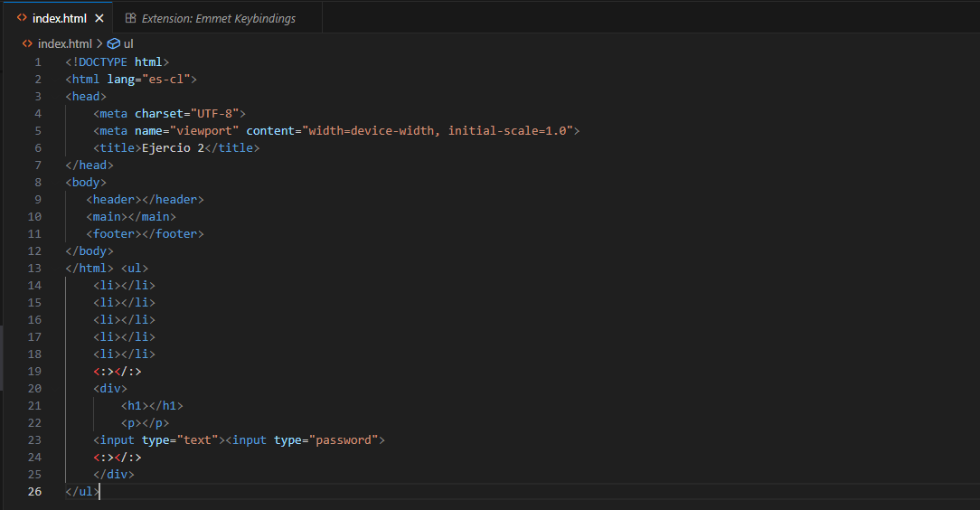Click the opening h1 tag on line 21
The image size is (980, 510).
click(x=135, y=406)
